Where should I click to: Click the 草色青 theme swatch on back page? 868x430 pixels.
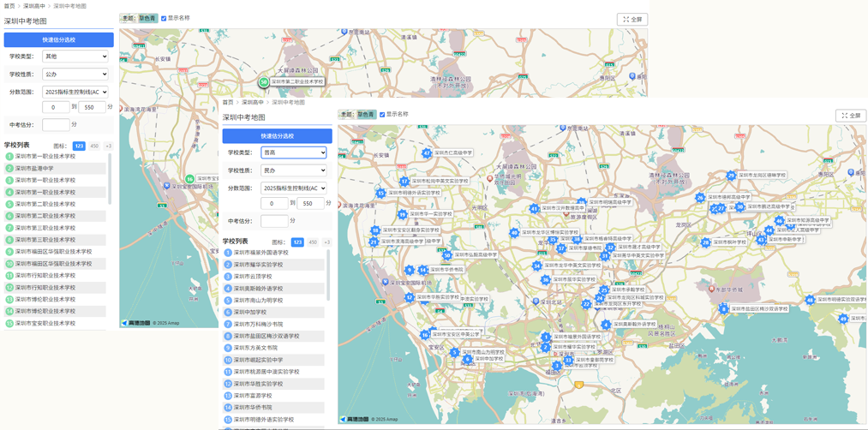coord(147,18)
